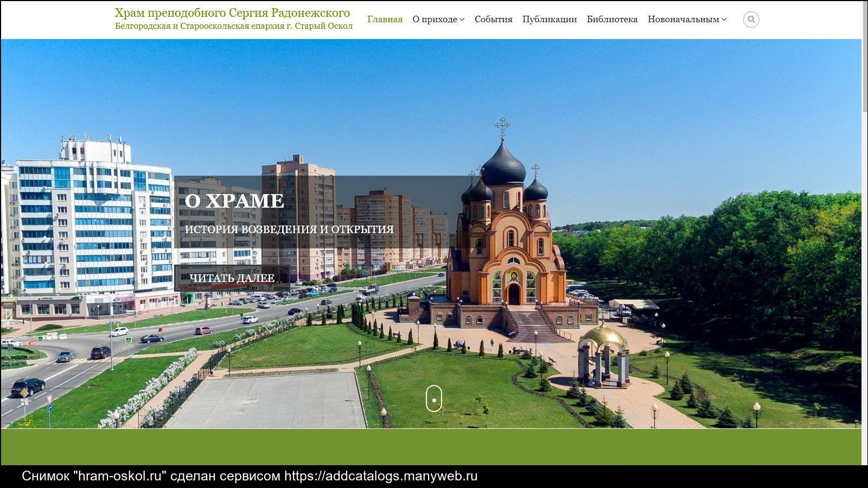Click the Храм преподобного Сергия Радонежского title
This screenshot has height=488, width=868.
coord(232,12)
